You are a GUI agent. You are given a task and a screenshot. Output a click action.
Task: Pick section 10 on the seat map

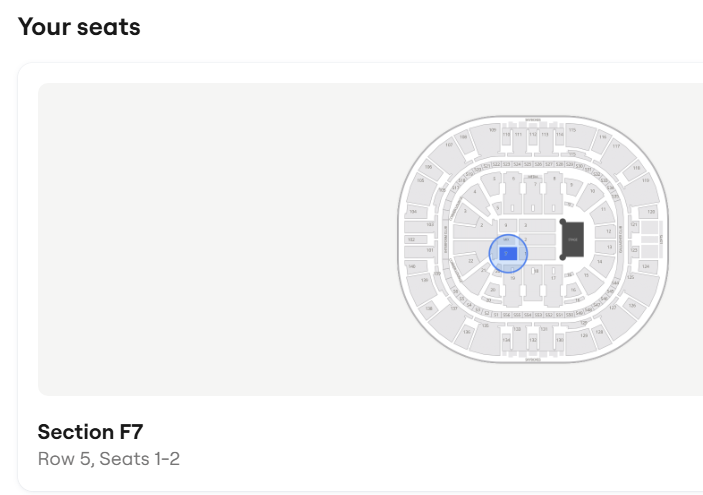coord(592,190)
